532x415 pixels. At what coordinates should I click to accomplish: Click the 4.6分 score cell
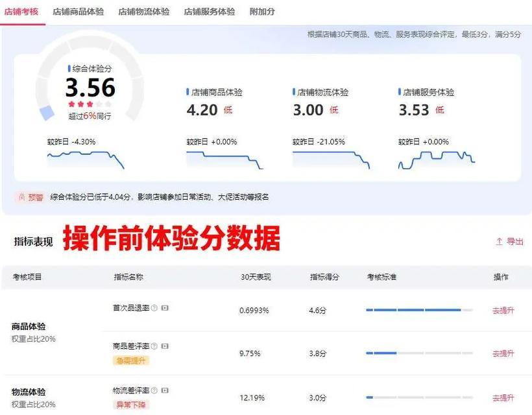pos(317,310)
